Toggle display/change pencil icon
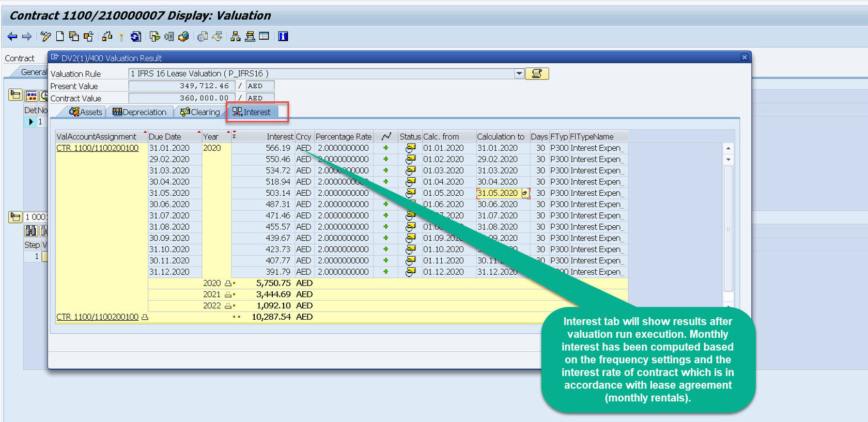Screen dimensions: 868x422 pos(45,37)
